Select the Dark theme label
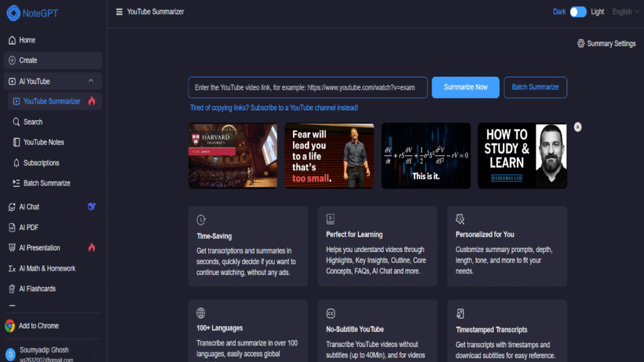The image size is (644, 362). click(559, 12)
